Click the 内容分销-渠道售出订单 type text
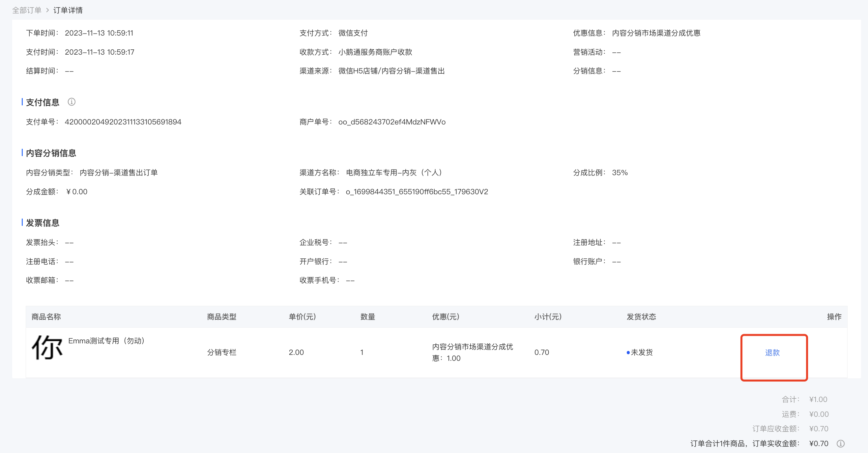 tap(119, 173)
